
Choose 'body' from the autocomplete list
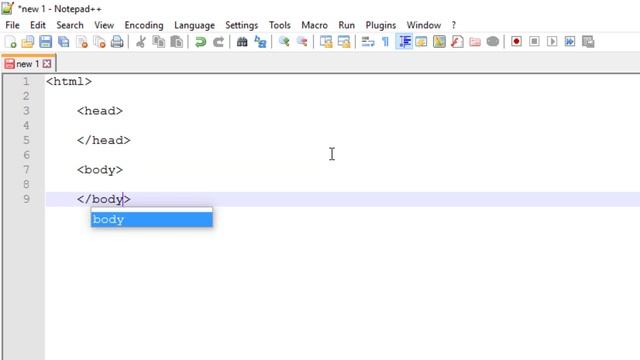click(x=151, y=219)
